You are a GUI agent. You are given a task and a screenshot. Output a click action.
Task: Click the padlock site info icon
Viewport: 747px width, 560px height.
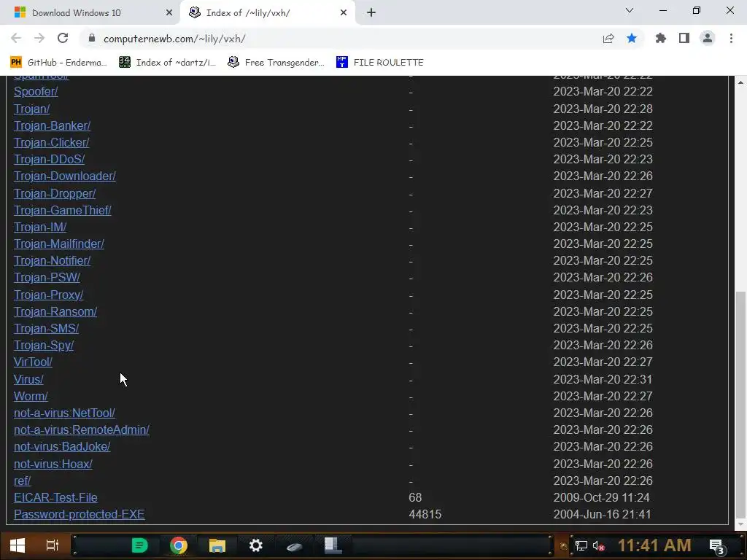tap(92, 38)
